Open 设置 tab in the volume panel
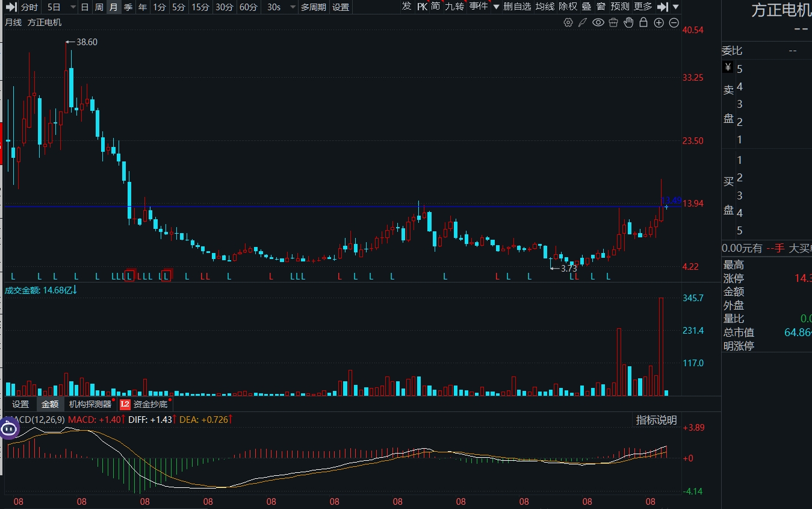Image resolution: width=812 pixels, height=509 pixels. click(x=20, y=404)
